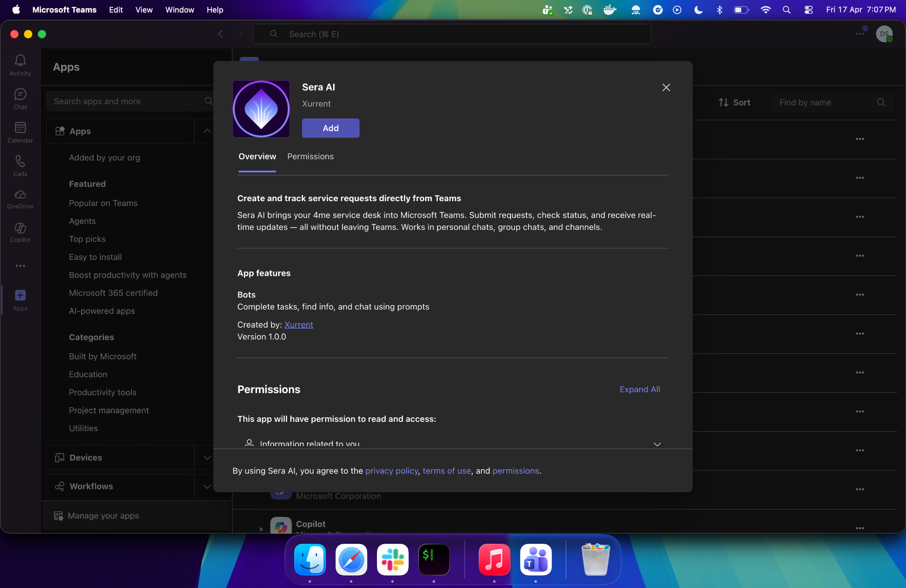The height and width of the screenshot is (588, 906).
Task: Click the Sort arrows icon
Action: (x=723, y=103)
